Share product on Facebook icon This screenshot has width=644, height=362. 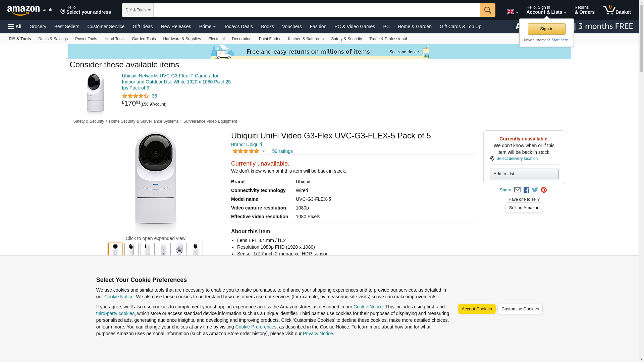[x=526, y=190]
